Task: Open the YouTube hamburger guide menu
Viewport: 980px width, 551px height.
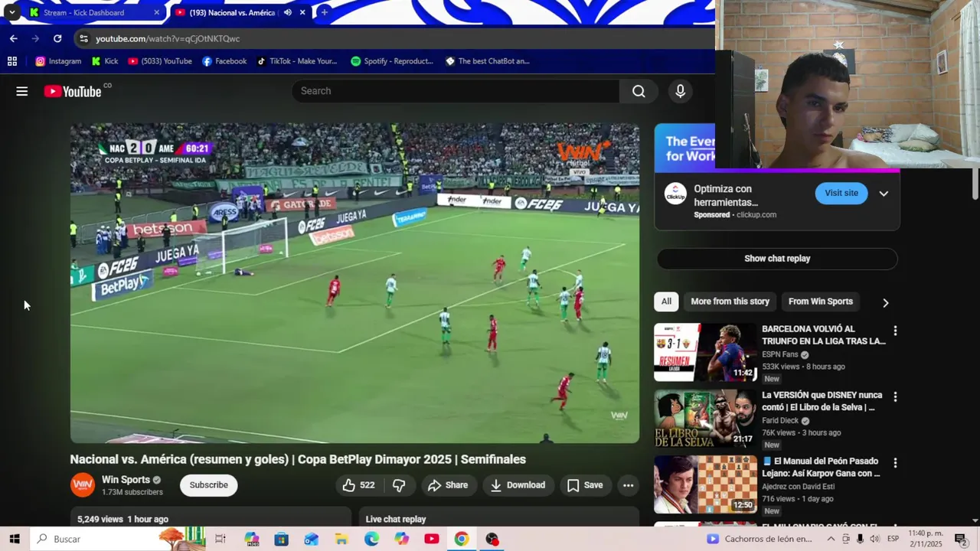Action: coord(21,91)
